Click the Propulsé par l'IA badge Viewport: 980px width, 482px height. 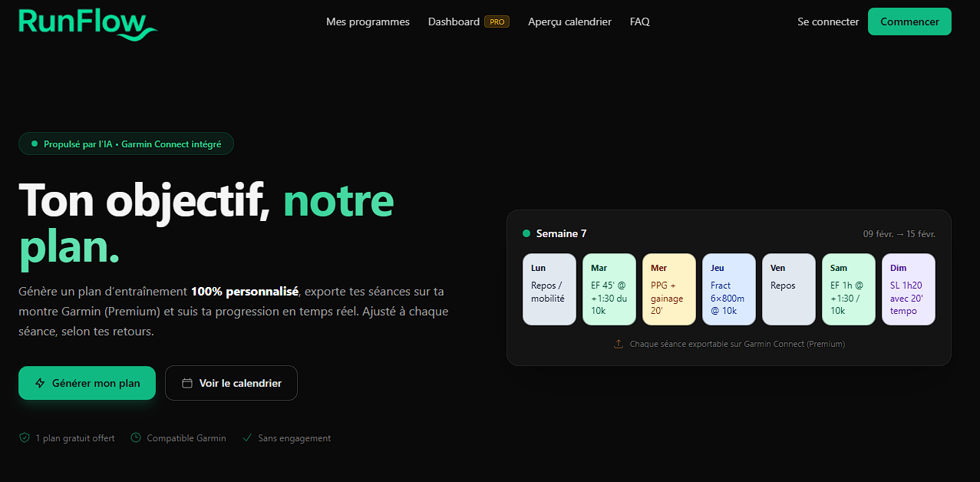click(126, 144)
